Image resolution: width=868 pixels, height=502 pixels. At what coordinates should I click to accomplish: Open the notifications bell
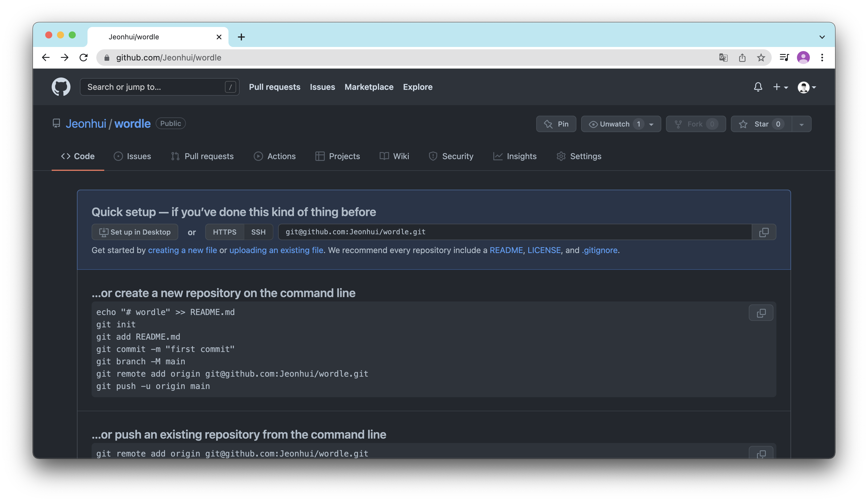[758, 87]
